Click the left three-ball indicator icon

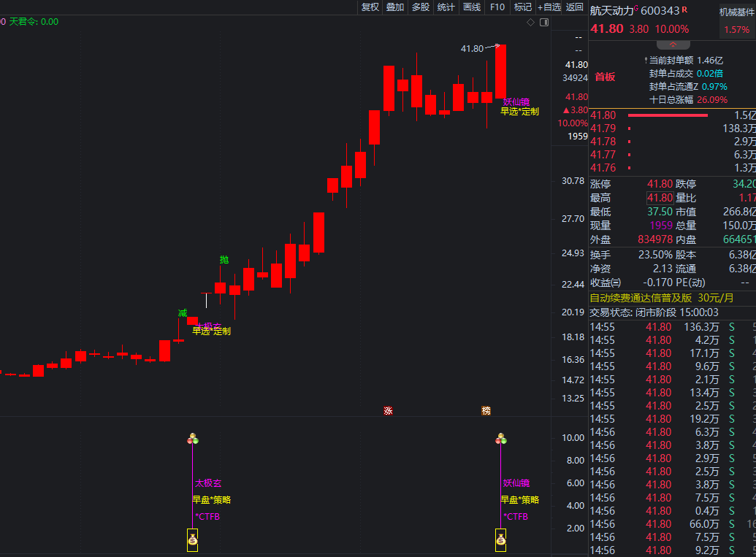tap(193, 439)
